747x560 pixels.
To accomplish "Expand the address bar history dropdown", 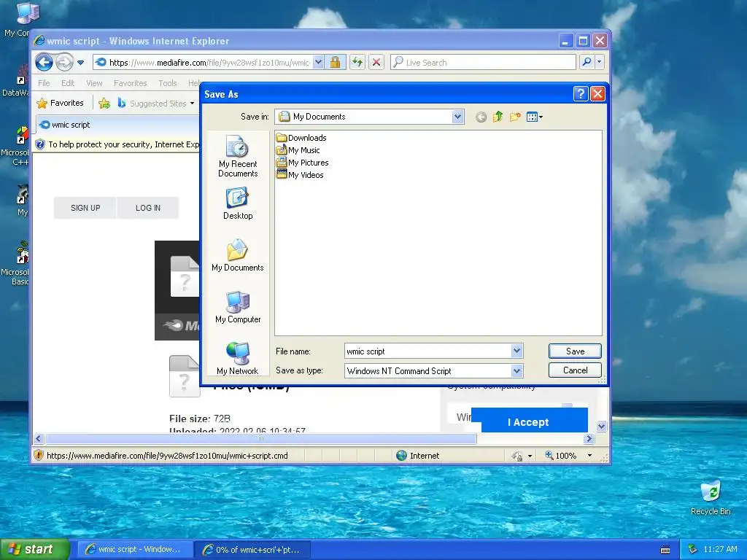I will pyautogui.click(x=319, y=62).
